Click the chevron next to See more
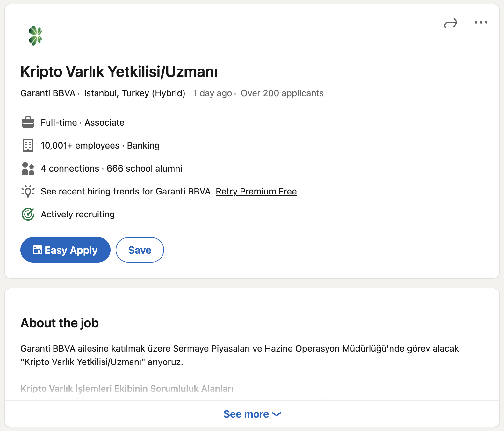This screenshot has height=431, width=504. (277, 414)
